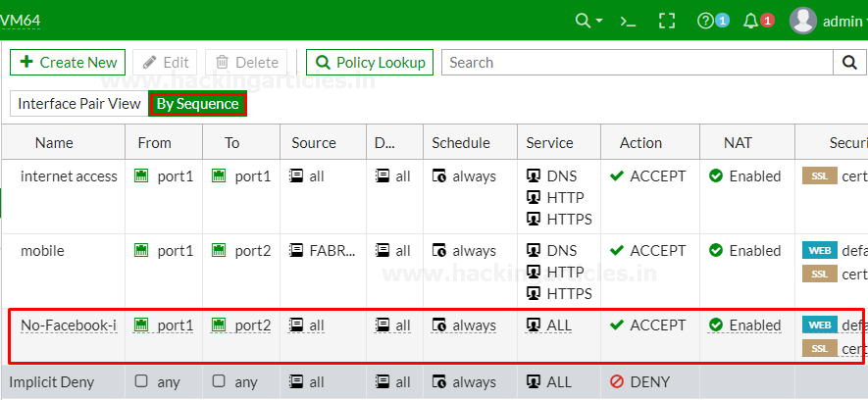Screen dimensions: 868x400
Task: Open Policy Lookup
Action: pyautogui.click(x=370, y=63)
